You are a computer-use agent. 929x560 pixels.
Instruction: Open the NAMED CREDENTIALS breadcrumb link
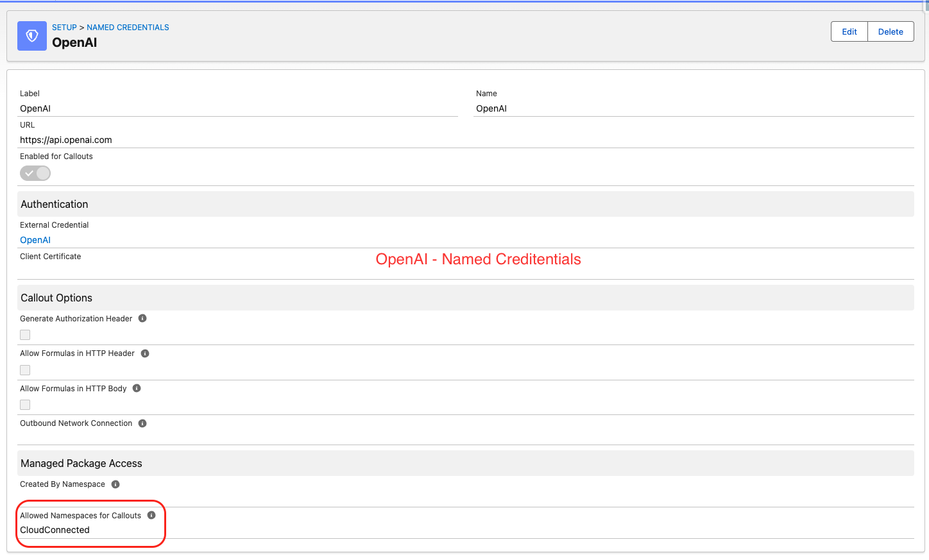(x=128, y=28)
